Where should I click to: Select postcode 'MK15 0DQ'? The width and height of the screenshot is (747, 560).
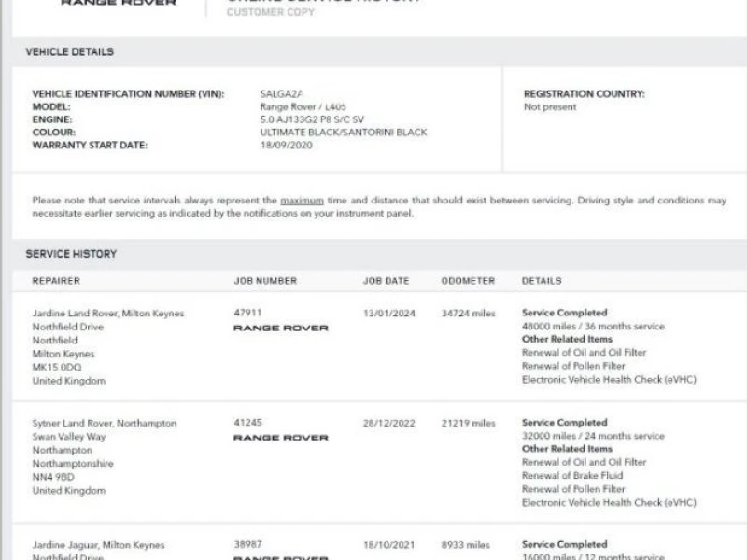tap(57, 367)
